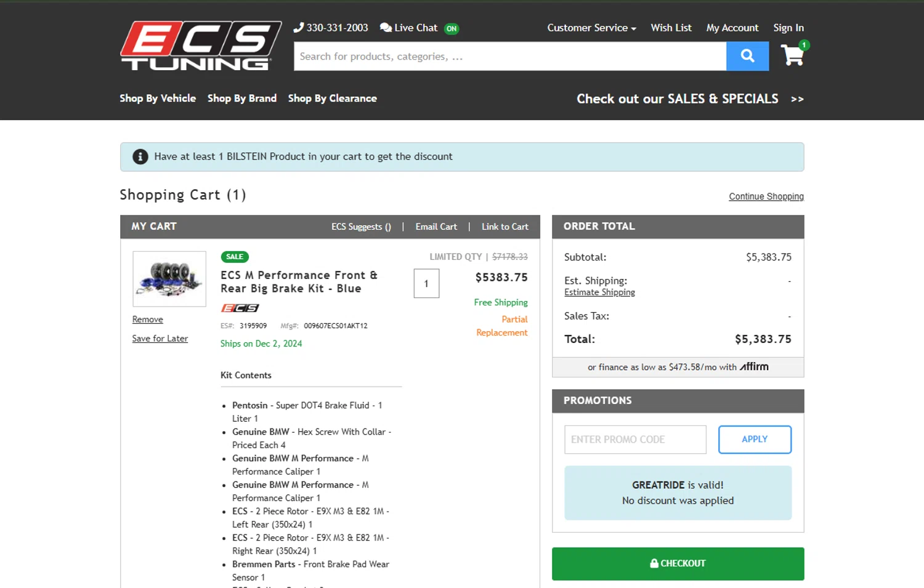Click Bremmen Parts Front Brake Pad Wear Sensor

click(x=310, y=571)
